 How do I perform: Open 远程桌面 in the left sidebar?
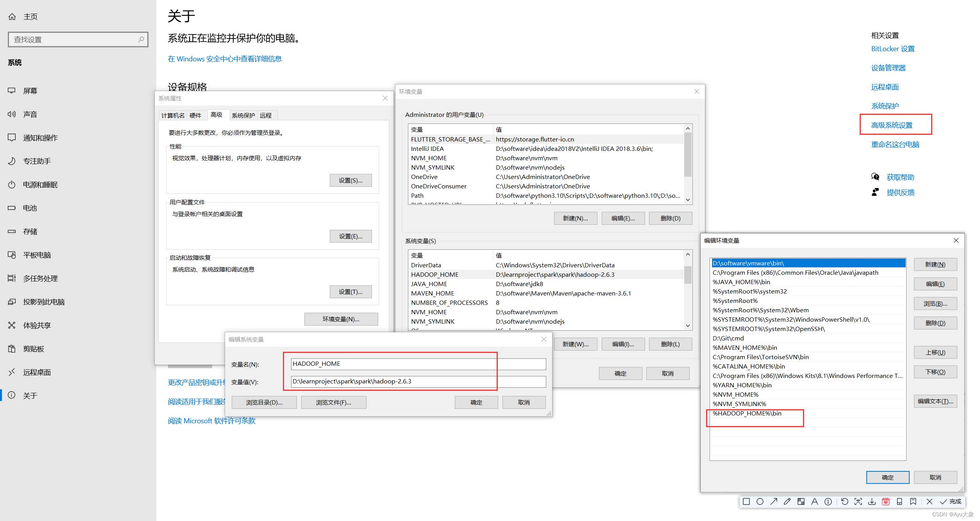coord(29,372)
